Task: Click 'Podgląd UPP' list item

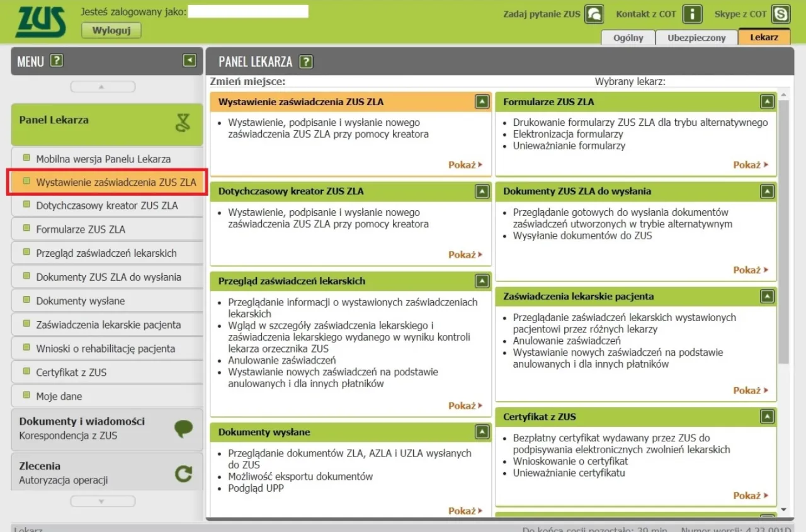Action: pos(256,488)
